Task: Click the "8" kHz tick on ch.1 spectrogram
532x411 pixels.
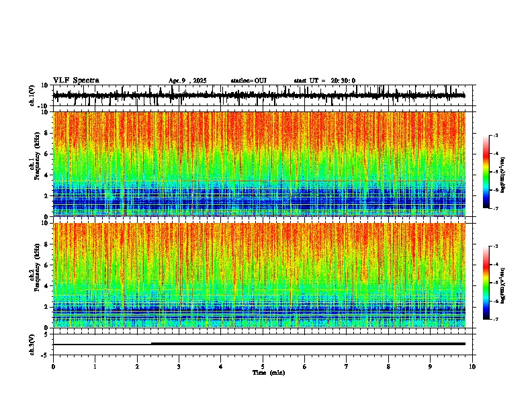Action: (x=46, y=133)
